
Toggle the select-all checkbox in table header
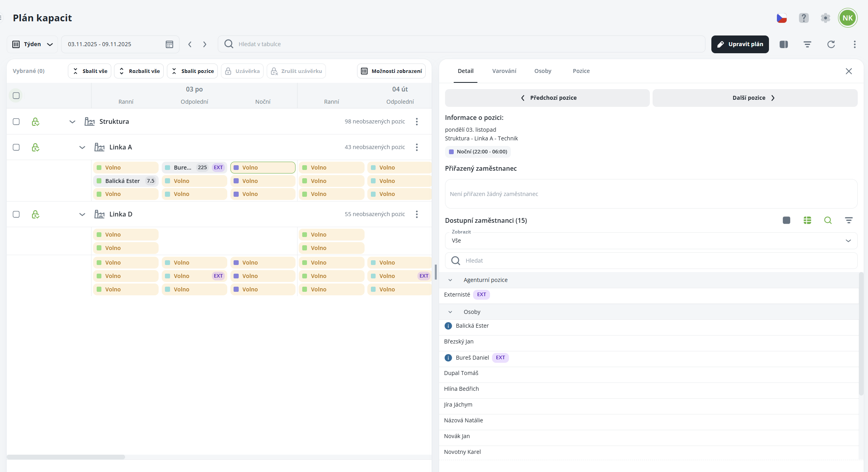pos(16,95)
